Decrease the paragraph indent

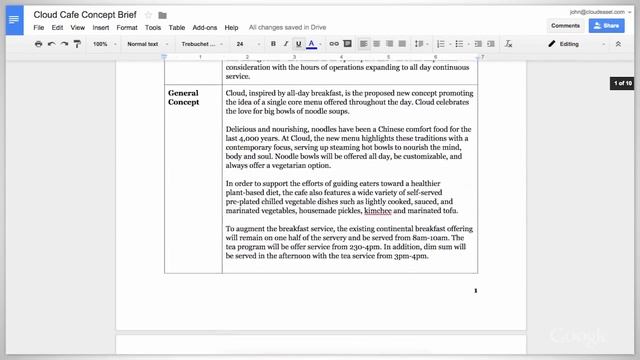(x=478, y=44)
